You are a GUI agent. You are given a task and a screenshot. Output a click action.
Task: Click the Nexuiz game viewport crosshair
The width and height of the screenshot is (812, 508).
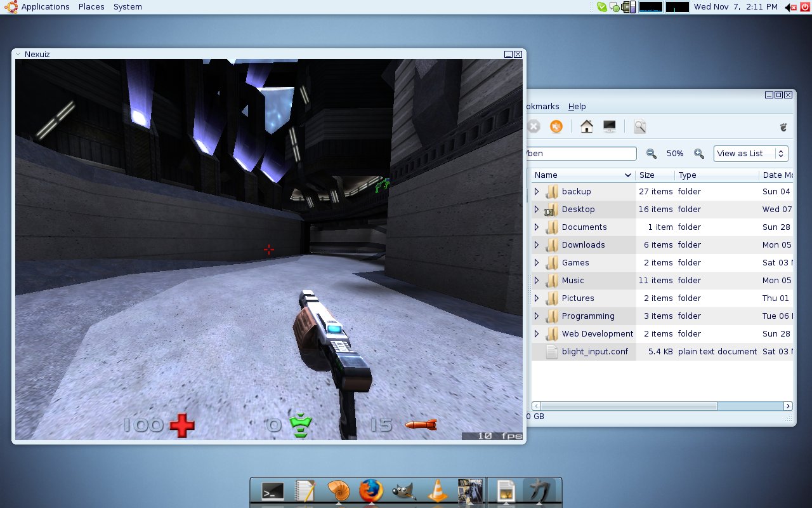point(269,250)
